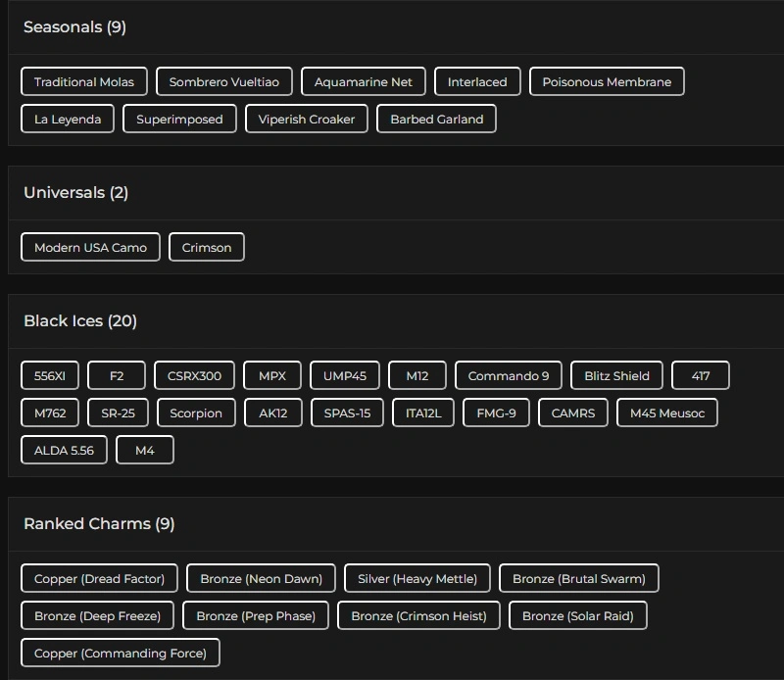Click the Barbed Garland seasonal tag
Image resolution: width=784 pixels, height=680 pixels.
point(437,120)
